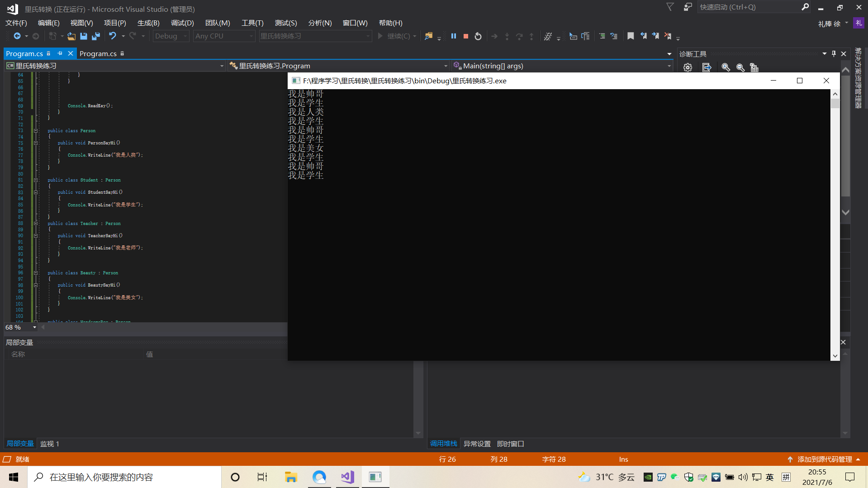Expand the Any CPU platform dropdown
The image size is (868, 488).
pyautogui.click(x=224, y=36)
